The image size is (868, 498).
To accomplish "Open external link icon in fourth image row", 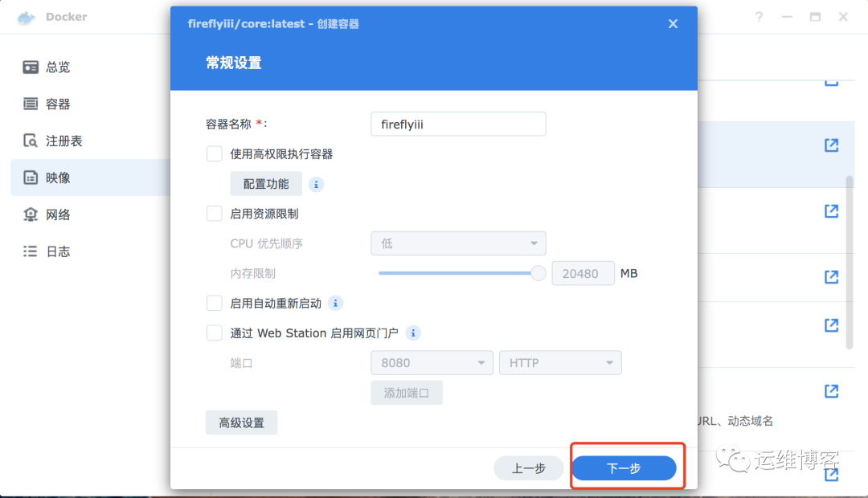I will point(832,277).
